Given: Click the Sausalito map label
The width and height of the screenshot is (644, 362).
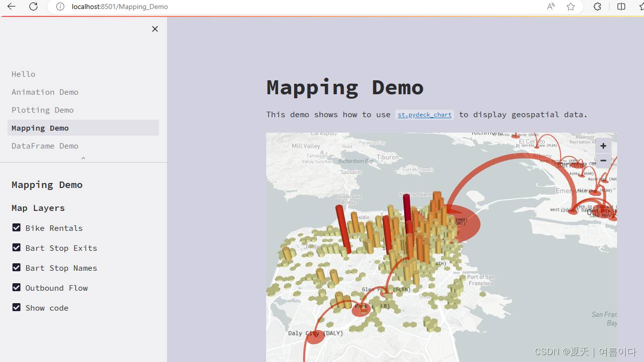Looking at the screenshot, I should (x=351, y=172).
